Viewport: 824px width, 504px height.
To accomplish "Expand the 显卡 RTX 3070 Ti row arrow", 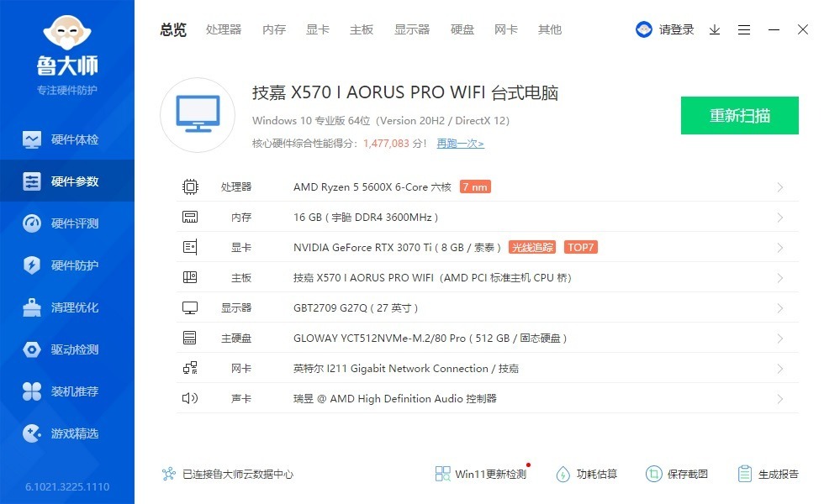I will coord(780,248).
